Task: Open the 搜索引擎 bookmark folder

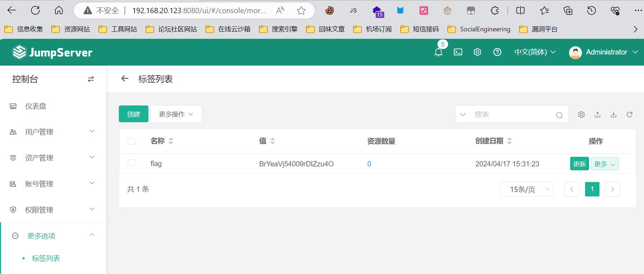Action: click(279, 29)
